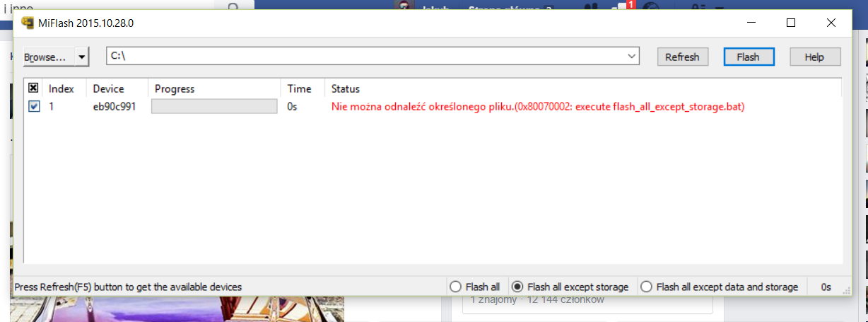Click the C:\ path input field
This screenshot has height=322, width=868.
pos(365,56)
